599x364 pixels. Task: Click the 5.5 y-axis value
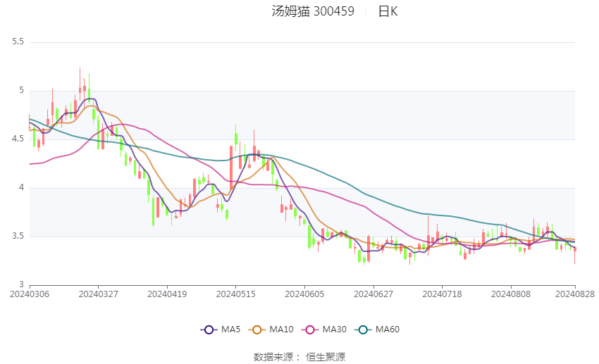click(x=18, y=42)
